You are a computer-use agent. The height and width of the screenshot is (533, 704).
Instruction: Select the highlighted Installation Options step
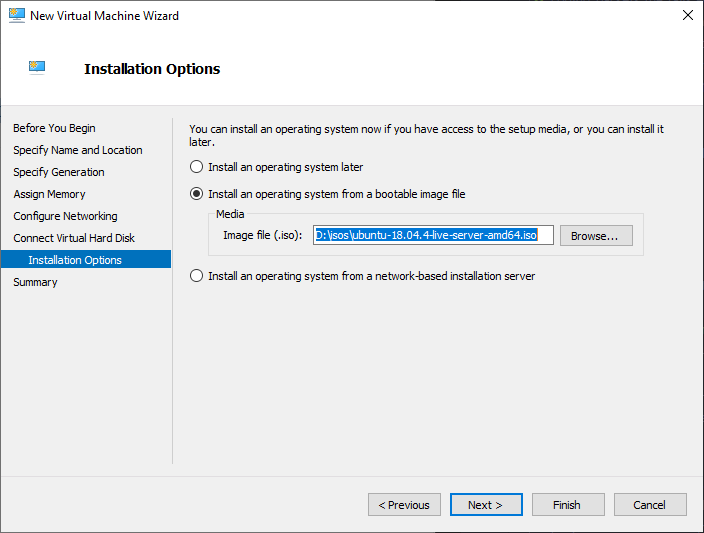[x=75, y=260]
